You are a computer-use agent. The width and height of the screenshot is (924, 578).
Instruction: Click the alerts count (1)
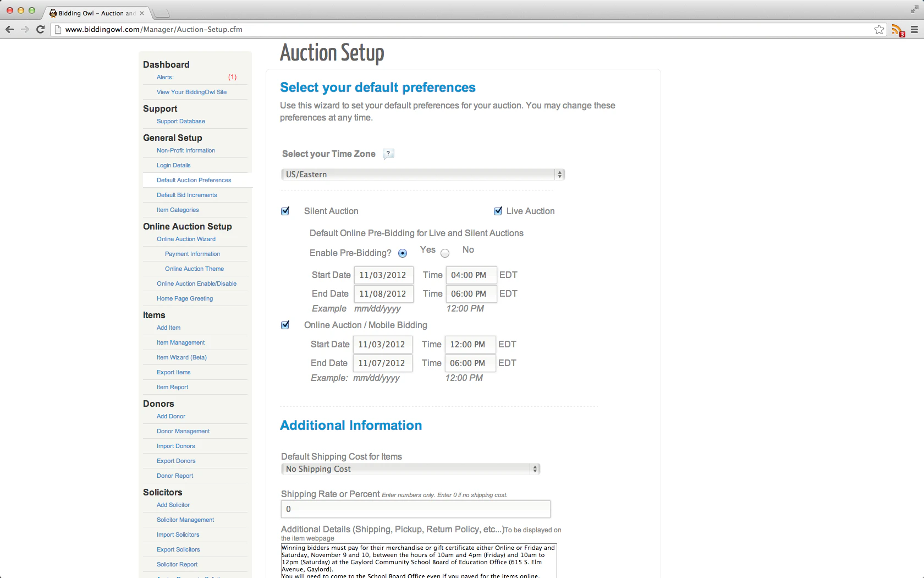tap(233, 77)
